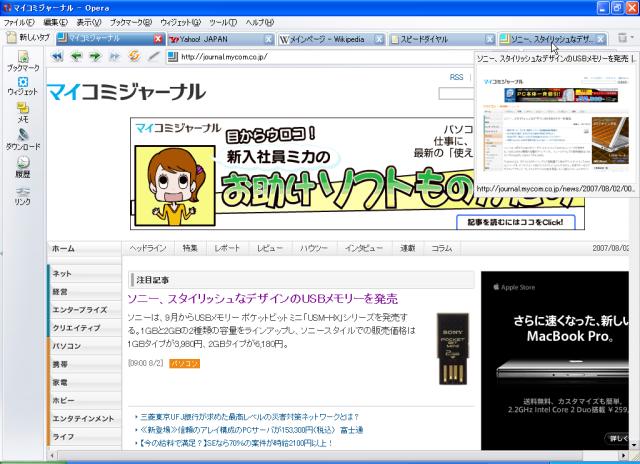Select the エンタープライズ category
Viewport: 640px width, 464px height.
point(84,310)
